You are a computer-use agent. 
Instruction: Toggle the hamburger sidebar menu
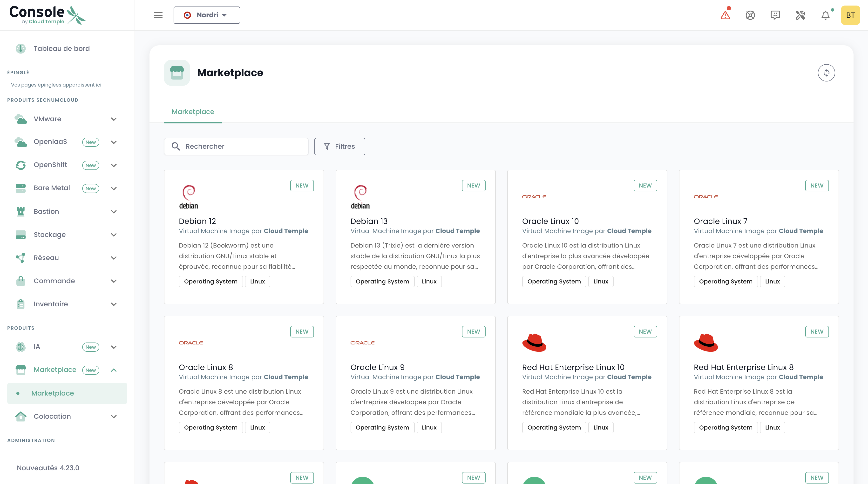[x=158, y=15]
